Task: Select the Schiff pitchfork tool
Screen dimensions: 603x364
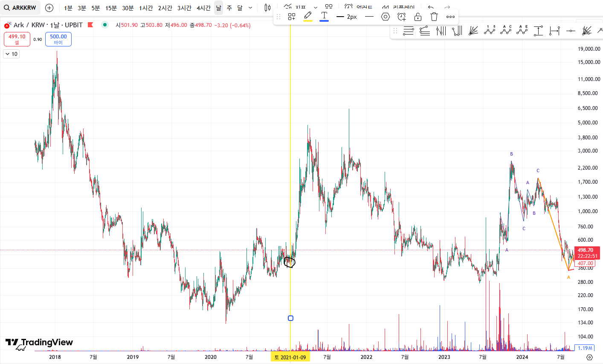Action: tap(457, 31)
